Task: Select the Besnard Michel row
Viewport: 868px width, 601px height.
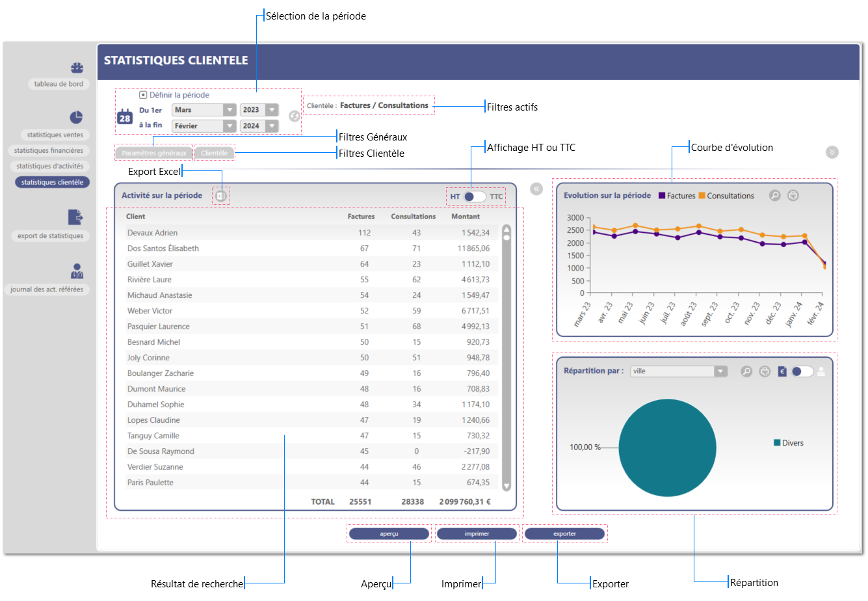Action: (311, 342)
